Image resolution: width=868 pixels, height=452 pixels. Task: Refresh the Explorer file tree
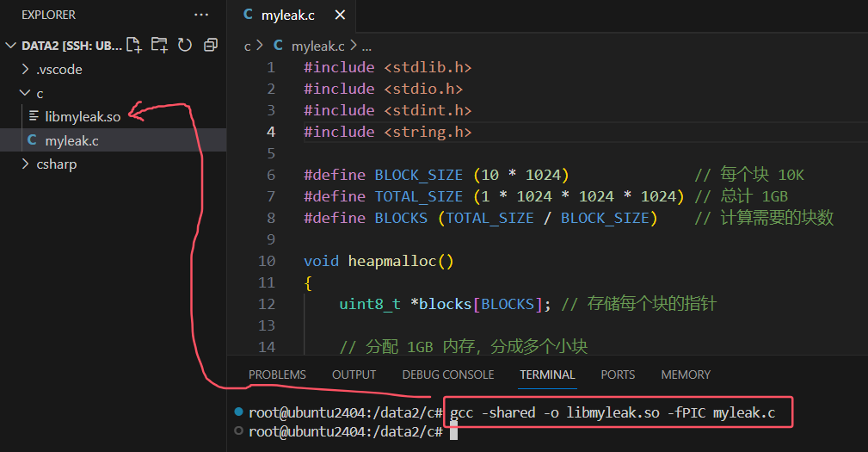coord(184,45)
